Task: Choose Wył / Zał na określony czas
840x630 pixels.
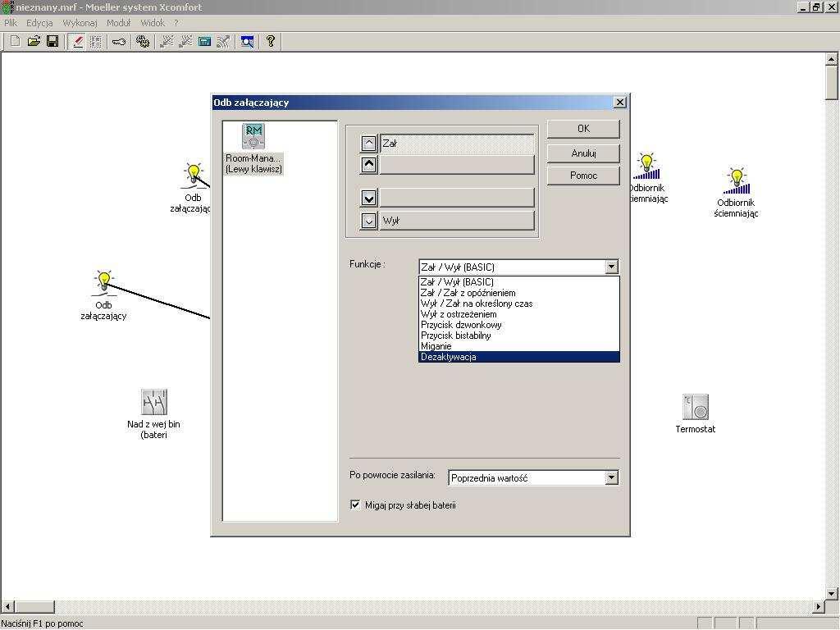Action: 518,304
